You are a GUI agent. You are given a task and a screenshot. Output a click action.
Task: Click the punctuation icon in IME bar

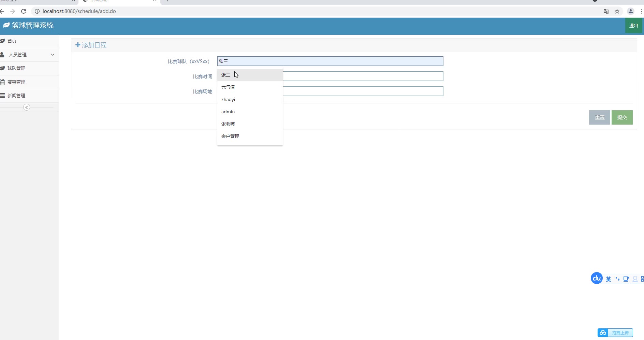click(x=617, y=279)
